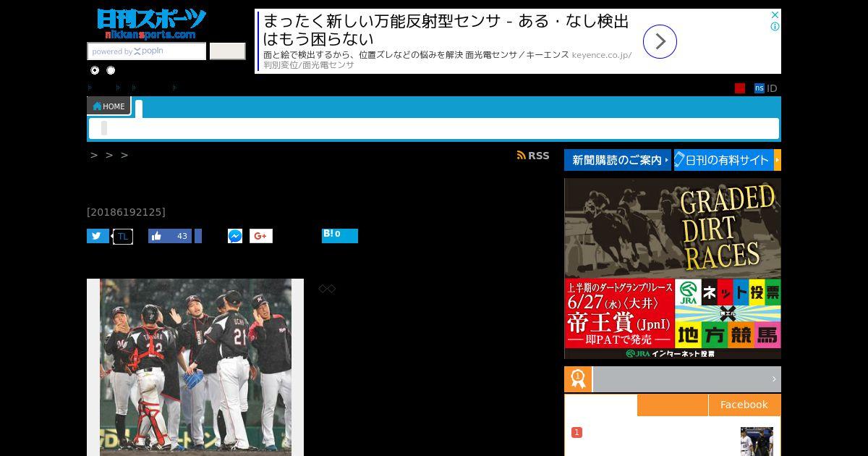Open the ad info icon

pyautogui.click(x=775, y=27)
